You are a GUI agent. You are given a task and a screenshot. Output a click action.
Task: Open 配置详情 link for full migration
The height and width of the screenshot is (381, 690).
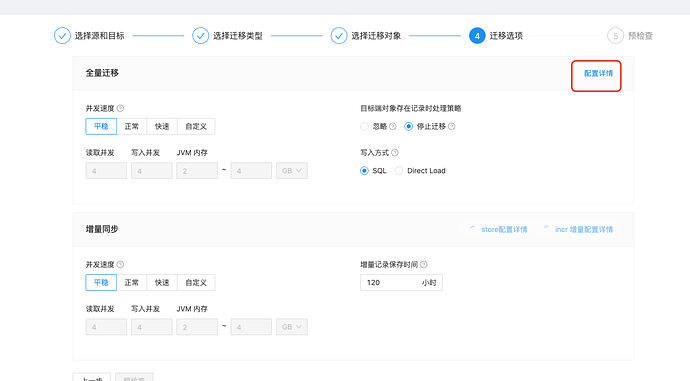(598, 73)
